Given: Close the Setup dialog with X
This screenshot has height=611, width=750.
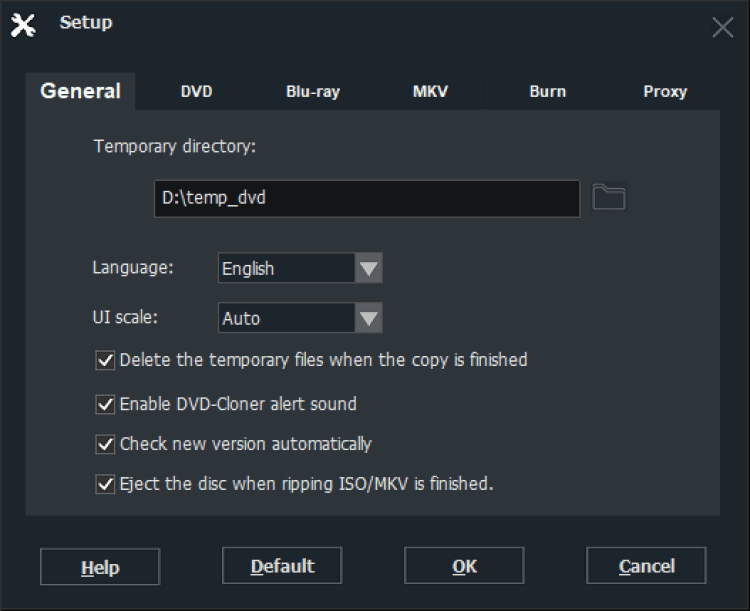Looking at the screenshot, I should (x=722, y=27).
